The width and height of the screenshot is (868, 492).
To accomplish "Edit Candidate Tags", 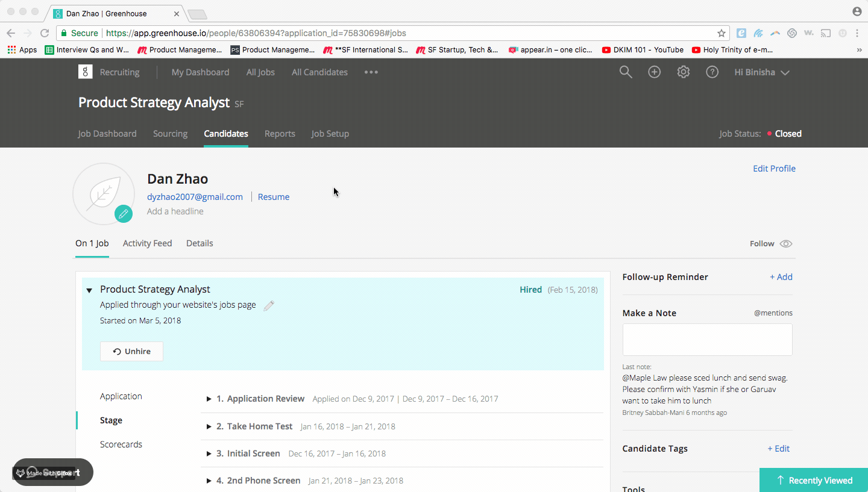I will (x=778, y=449).
